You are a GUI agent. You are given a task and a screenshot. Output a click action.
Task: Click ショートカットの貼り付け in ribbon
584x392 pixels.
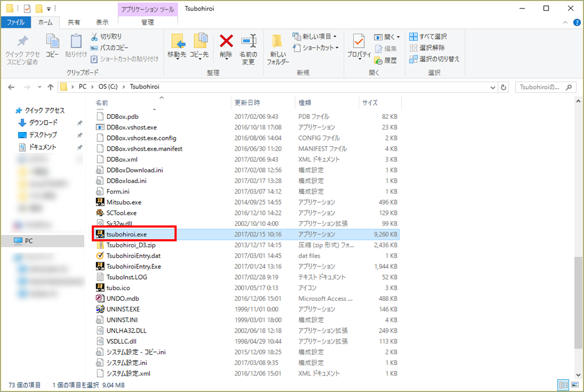125,59
